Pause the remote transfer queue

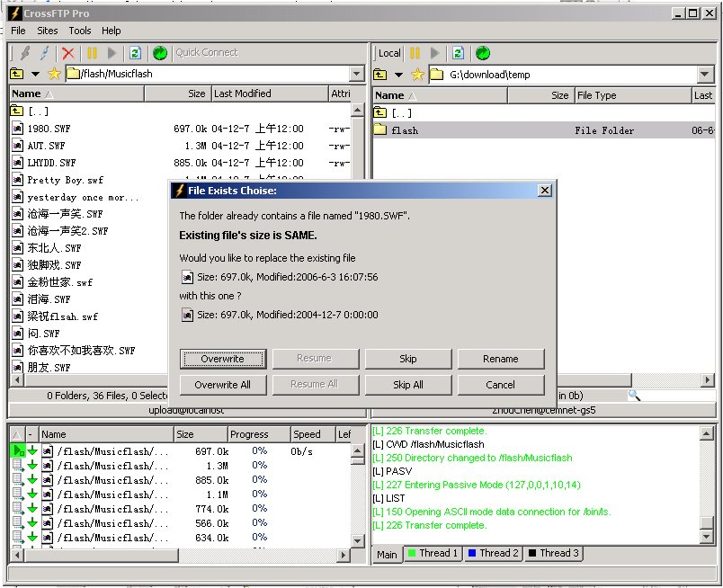[x=93, y=53]
